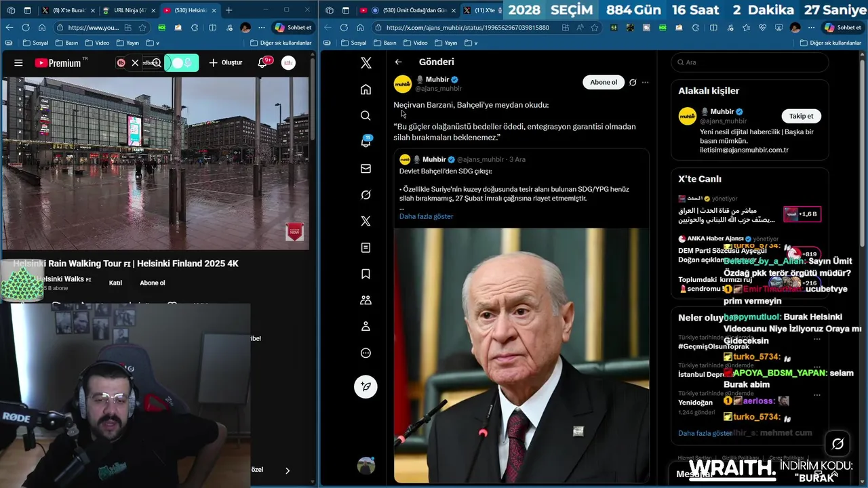
Task: Open Helsinki Rain Walking Tour video title
Action: (x=126, y=264)
